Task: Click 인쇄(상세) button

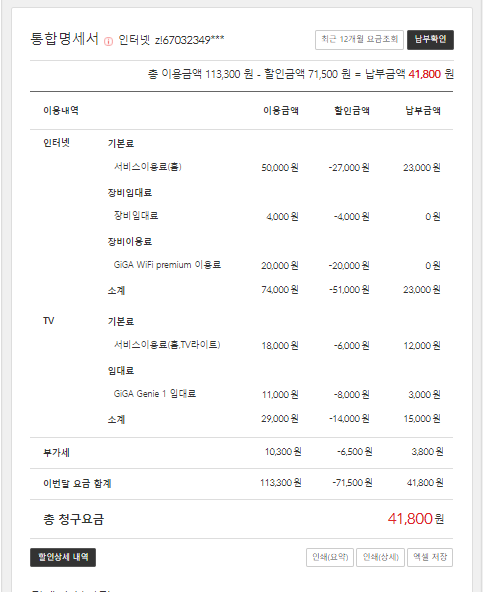Action: pyautogui.click(x=380, y=557)
